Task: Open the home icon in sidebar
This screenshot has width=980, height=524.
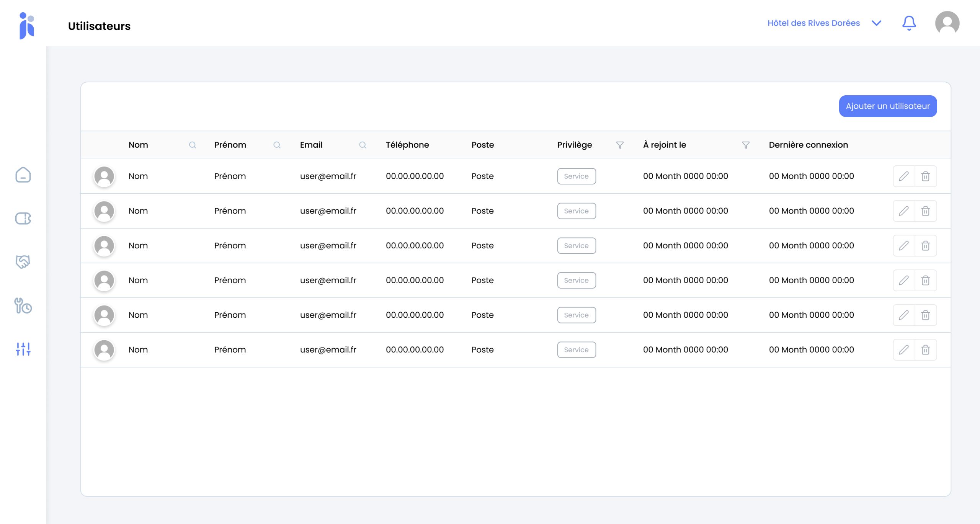Action: click(x=23, y=175)
